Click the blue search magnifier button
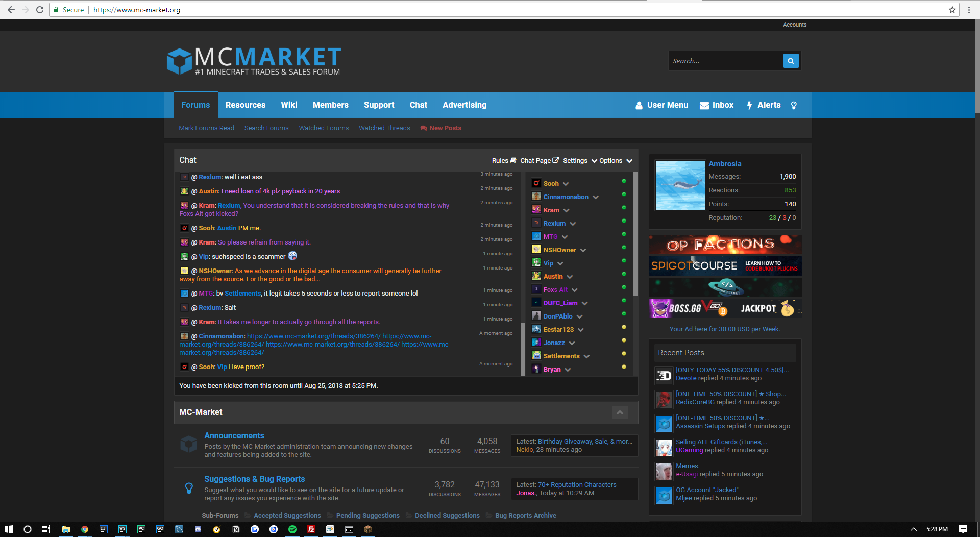The height and width of the screenshot is (537, 980). point(791,61)
